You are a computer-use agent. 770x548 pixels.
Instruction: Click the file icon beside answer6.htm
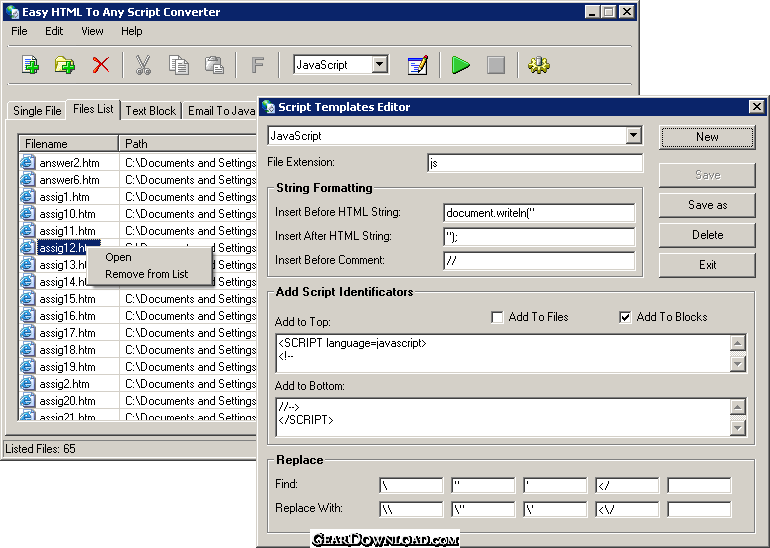[x=28, y=180]
